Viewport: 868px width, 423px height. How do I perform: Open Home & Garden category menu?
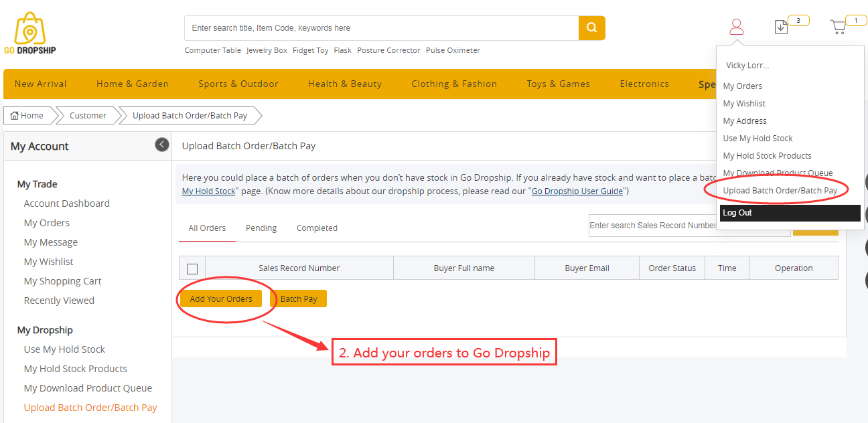(132, 84)
